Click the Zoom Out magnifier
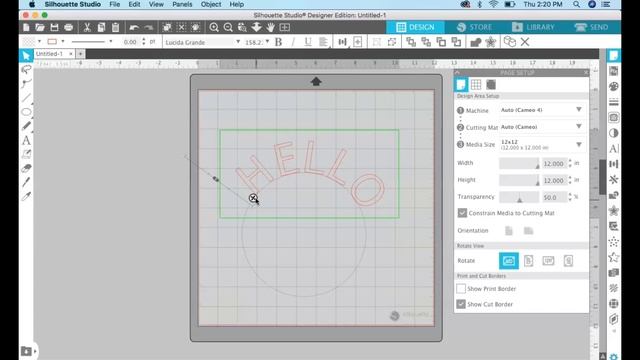The image size is (640, 360). pyautogui.click(x=228, y=27)
